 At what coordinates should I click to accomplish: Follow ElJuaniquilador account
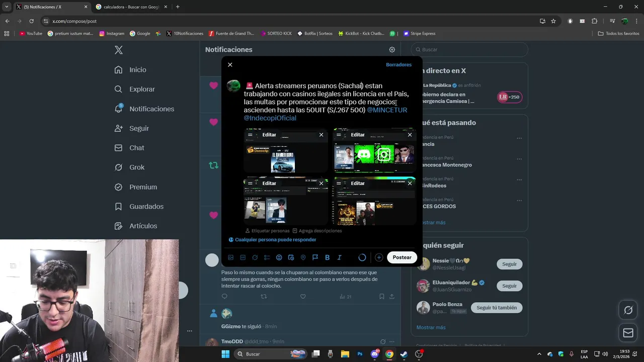point(509,286)
